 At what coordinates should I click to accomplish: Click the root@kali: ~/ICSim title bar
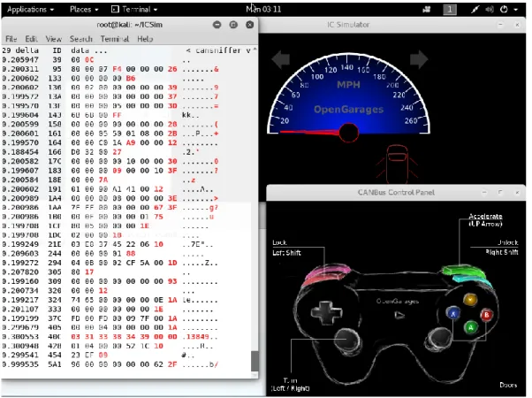point(130,25)
